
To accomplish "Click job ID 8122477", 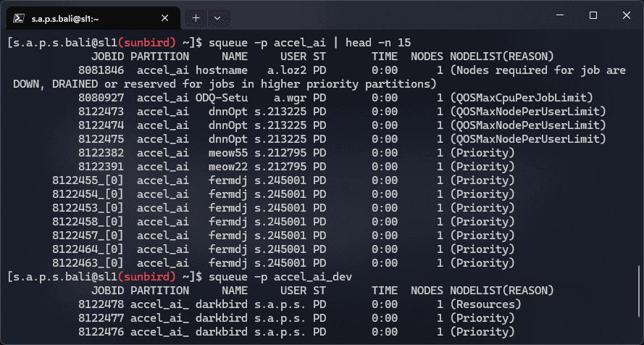I will coord(101,318).
